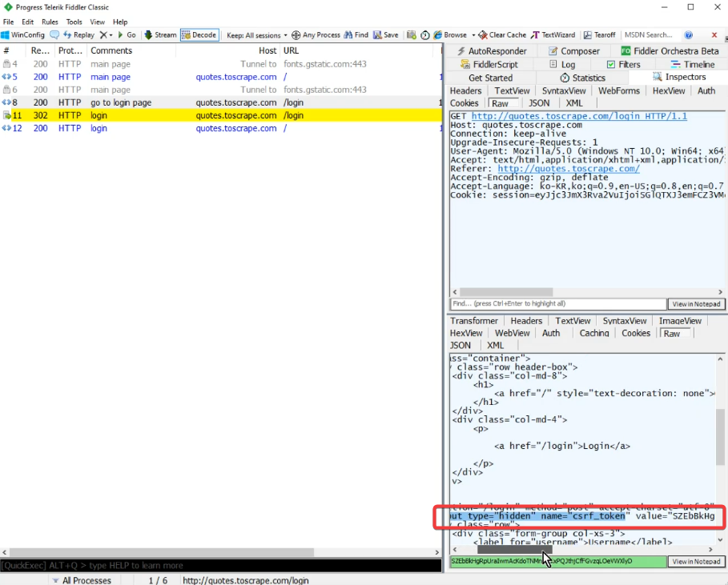
Task: Click the Remove sessions X icon
Action: pos(103,34)
